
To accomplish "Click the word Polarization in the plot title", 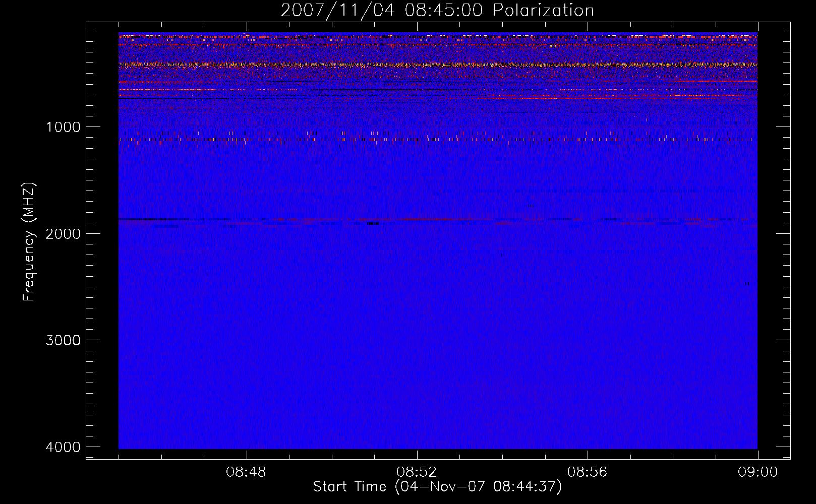I will [543, 10].
